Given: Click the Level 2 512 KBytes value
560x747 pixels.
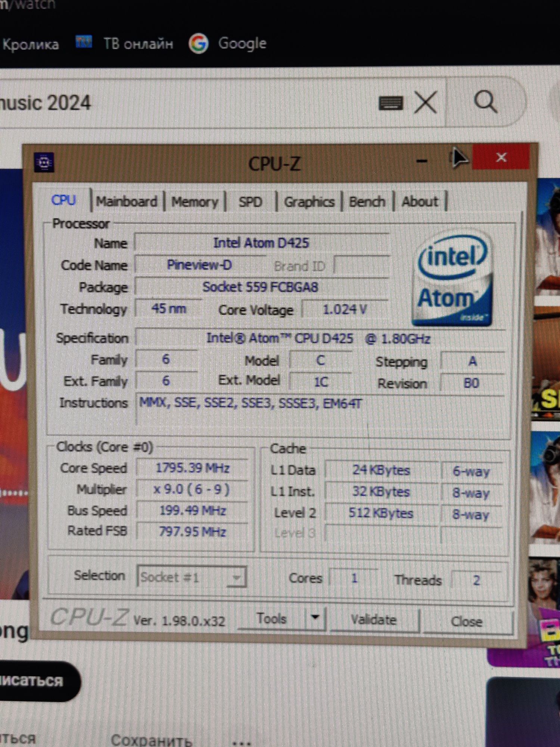Looking at the screenshot, I should coord(382,513).
